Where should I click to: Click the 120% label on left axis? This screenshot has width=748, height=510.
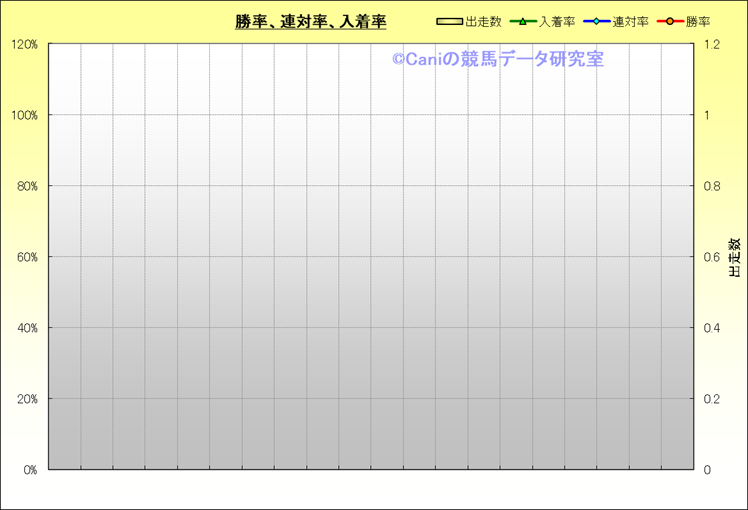click(x=24, y=45)
